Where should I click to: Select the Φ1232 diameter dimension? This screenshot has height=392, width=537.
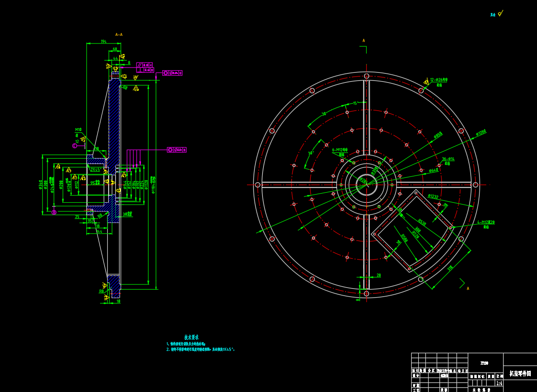(433, 196)
